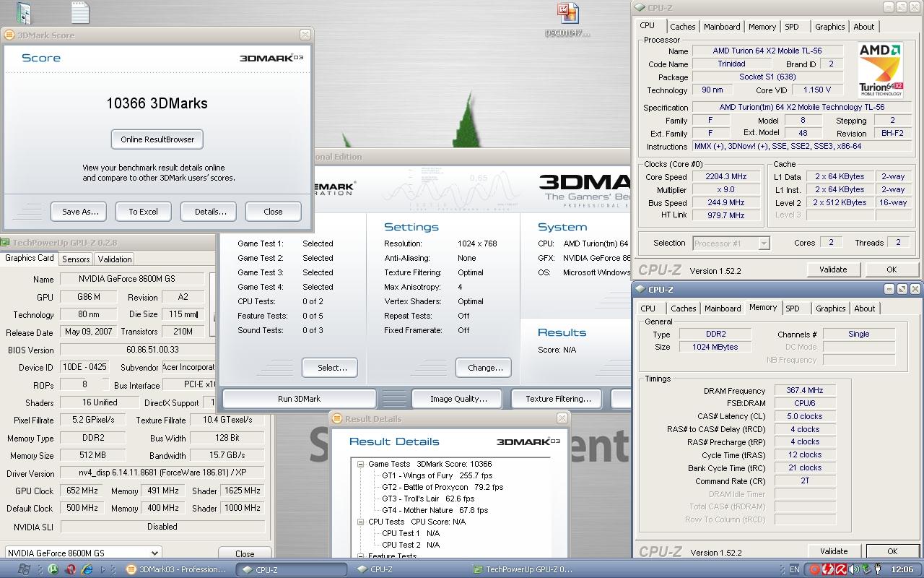This screenshot has height=578, width=924.
Task: Select CPU Test 1 row
Action: click(x=411, y=533)
